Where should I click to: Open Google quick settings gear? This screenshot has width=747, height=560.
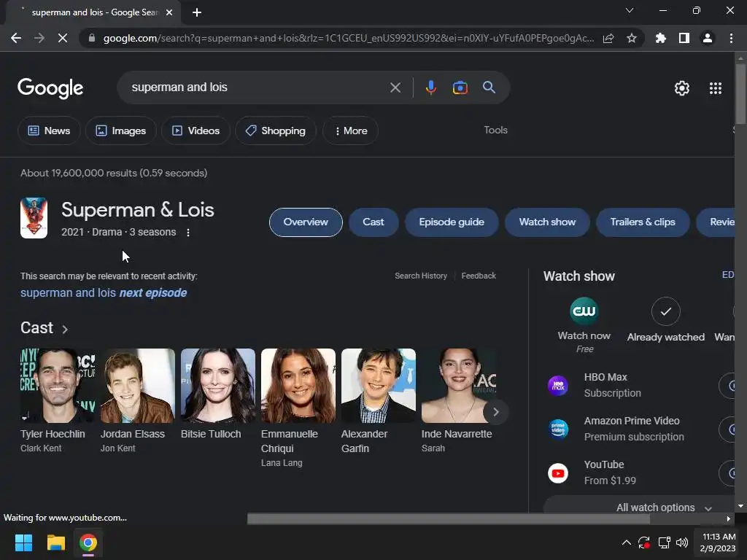(682, 88)
